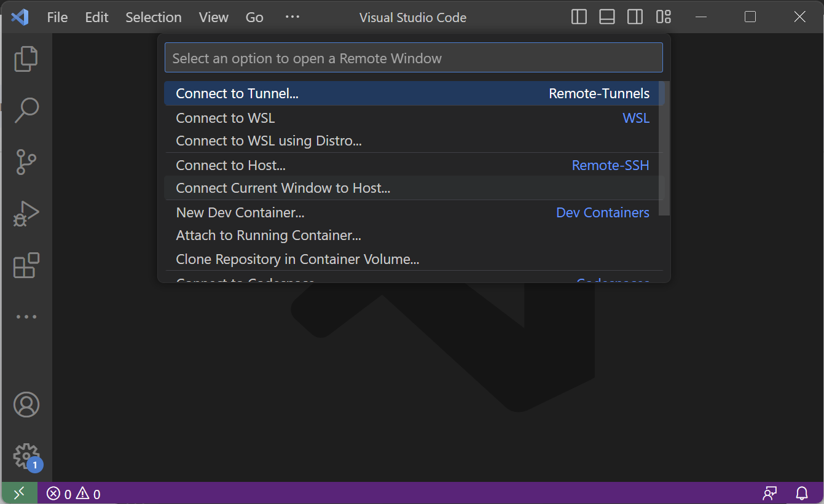
Task: Expand the overflow menu ellipsis in menu bar
Action: 292,17
